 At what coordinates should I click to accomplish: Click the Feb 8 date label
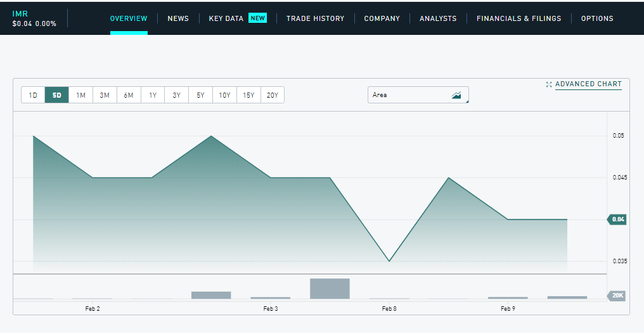pyautogui.click(x=389, y=309)
